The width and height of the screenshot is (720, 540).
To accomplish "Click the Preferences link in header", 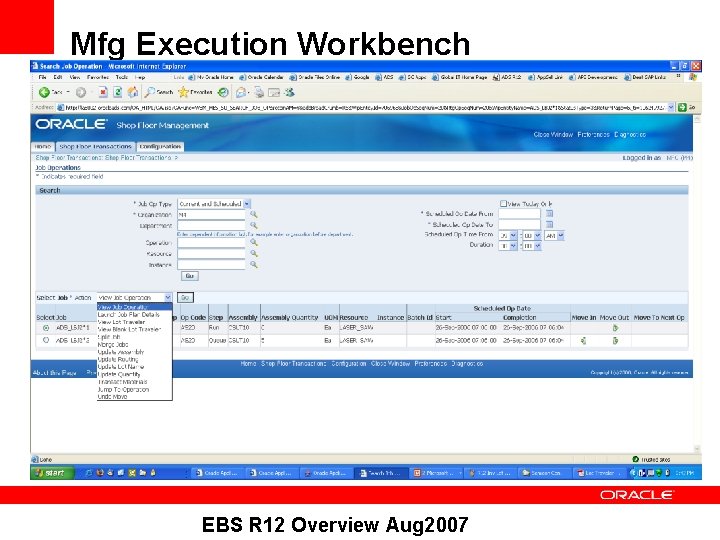I will (594, 135).
